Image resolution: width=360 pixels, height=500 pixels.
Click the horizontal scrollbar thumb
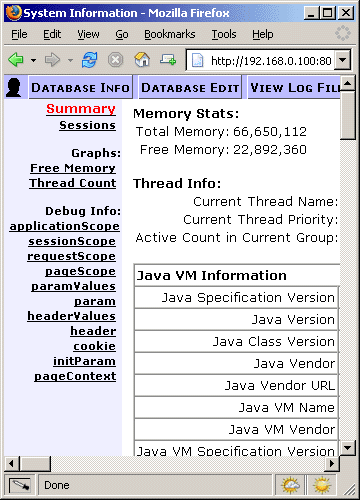35,464
